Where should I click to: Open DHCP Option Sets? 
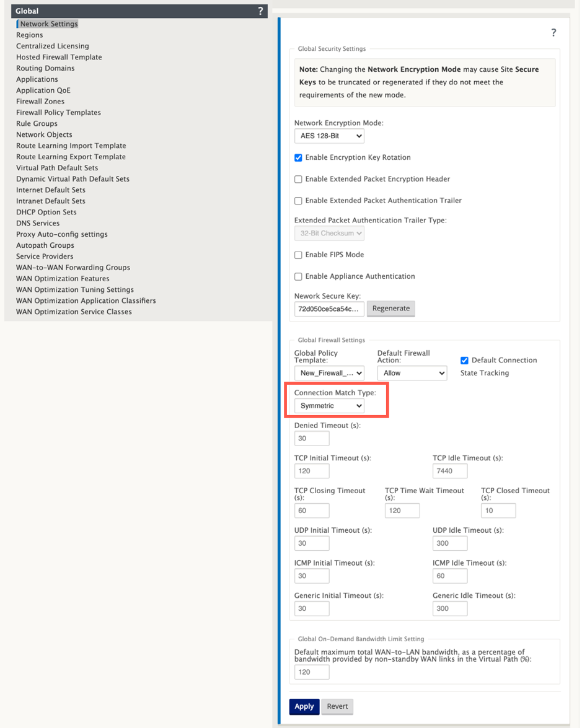pyautogui.click(x=46, y=212)
